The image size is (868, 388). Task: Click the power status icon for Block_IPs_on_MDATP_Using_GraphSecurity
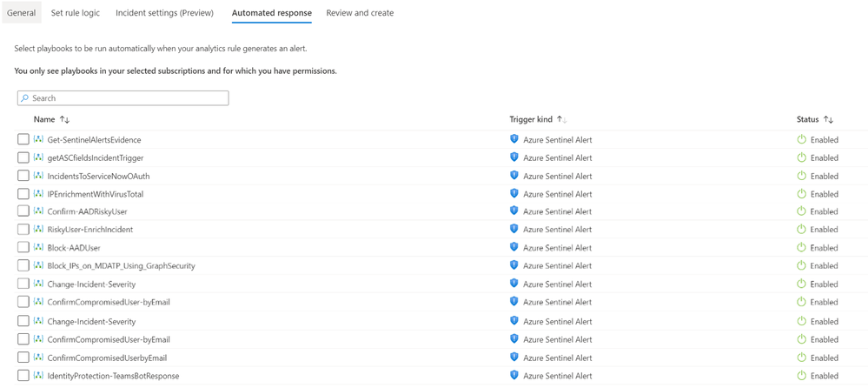coord(801,265)
